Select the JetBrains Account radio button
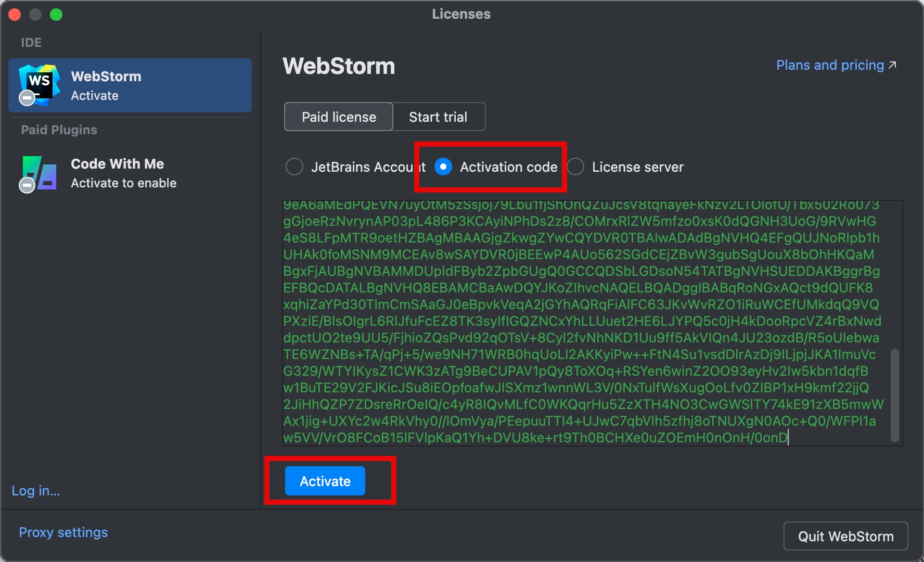Image resolution: width=924 pixels, height=562 pixels. [x=294, y=167]
